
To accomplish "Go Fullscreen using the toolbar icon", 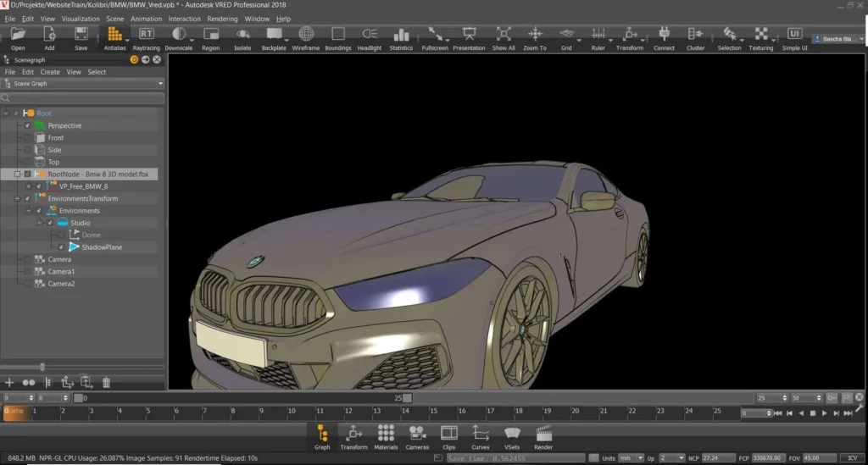I will tap(435, 34).
